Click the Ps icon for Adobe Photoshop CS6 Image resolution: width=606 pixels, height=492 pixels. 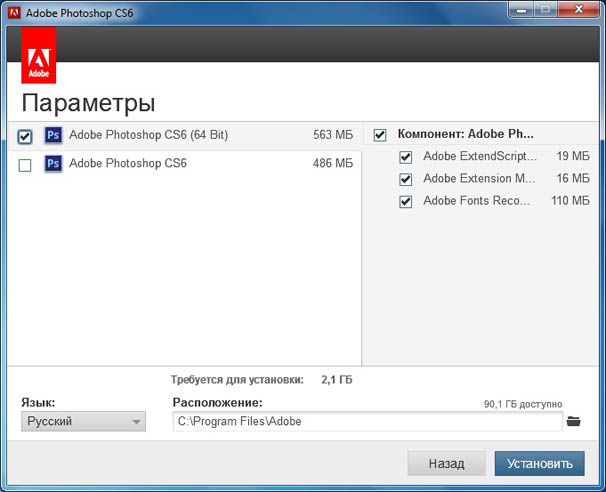[x=53, y=163]
